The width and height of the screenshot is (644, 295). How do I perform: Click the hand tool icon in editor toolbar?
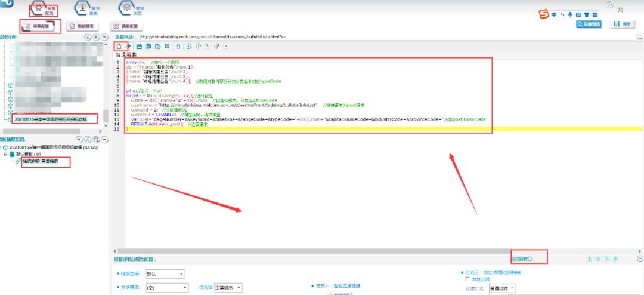point(178,46)
